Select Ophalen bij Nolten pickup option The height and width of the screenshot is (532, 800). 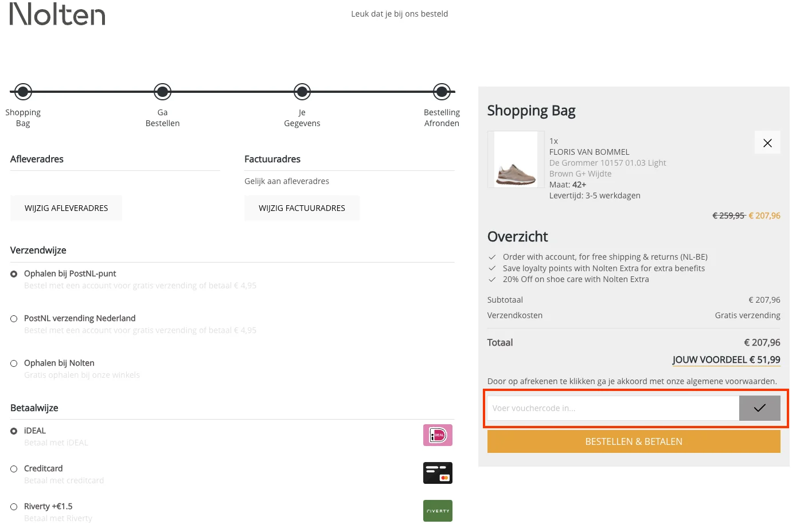coord(14,363)
